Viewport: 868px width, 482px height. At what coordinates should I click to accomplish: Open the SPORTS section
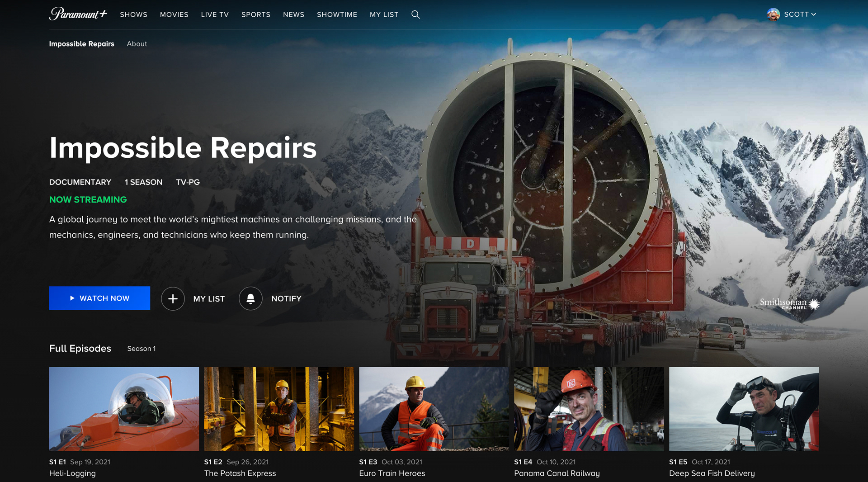pos(256,14)
